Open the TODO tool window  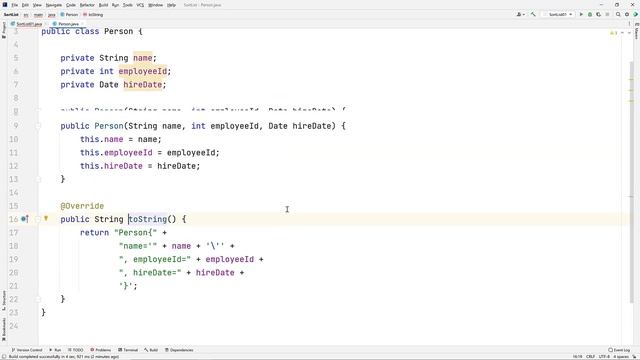click(76, 350)
